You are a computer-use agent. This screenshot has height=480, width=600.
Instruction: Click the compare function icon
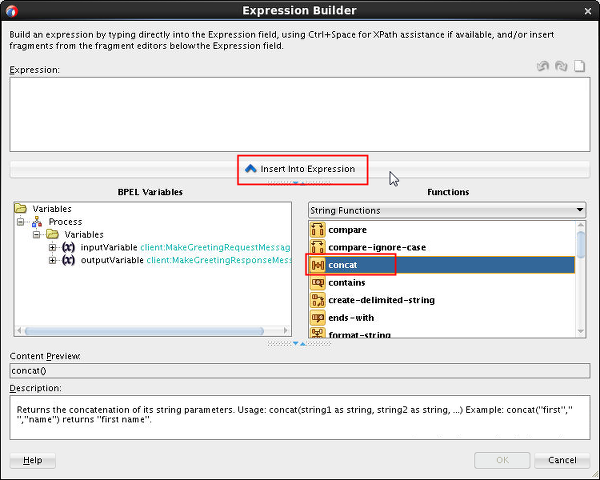(x=318, y=230)
